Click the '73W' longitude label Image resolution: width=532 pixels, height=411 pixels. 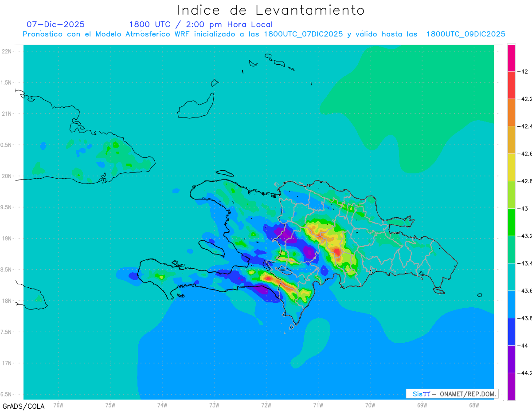tap(214, 404)
